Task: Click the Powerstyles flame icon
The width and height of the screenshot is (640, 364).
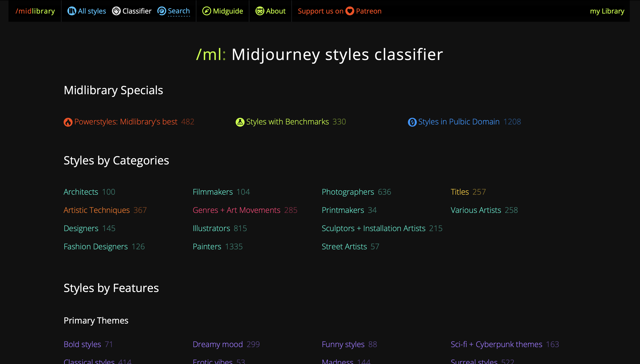Action: 68,122
